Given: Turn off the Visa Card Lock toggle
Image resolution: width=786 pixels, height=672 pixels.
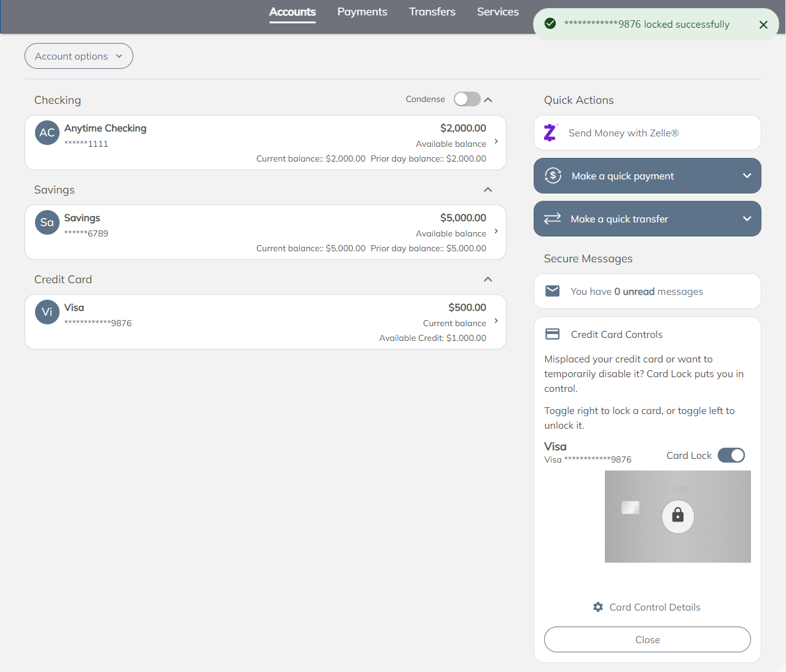Looking at the screenshot, I should click(731, 455).
